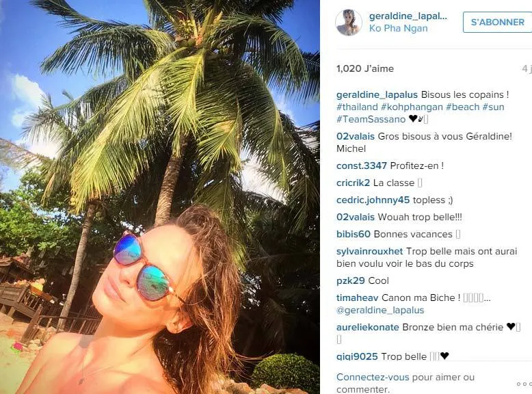The width and height of the screenshot is (532, 394).
Task: Open the cedric.johnny45 commenter profile
Action: coord(373,200)
